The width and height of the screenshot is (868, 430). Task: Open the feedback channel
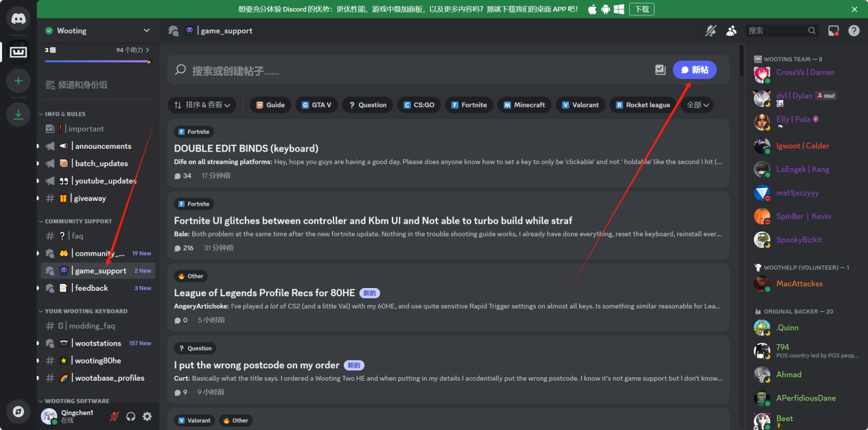[98, 288]
